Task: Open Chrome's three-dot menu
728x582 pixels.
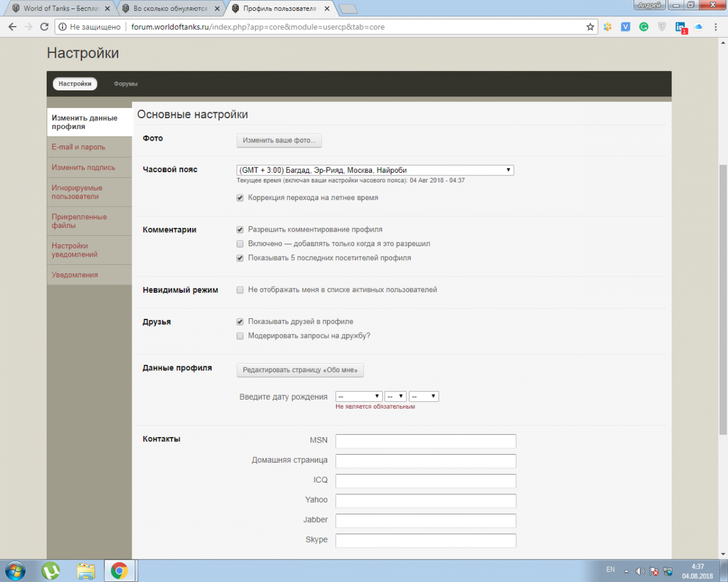Action: click(x=716, y=27)
